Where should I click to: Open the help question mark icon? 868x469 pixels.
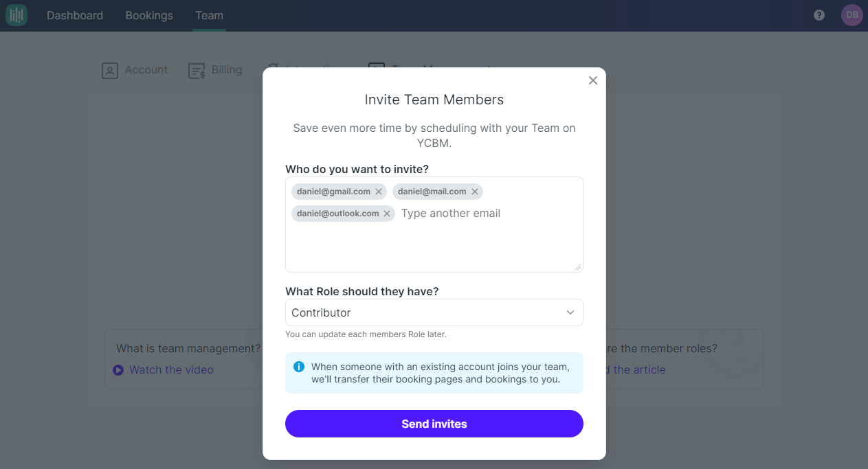pos(819,15)
